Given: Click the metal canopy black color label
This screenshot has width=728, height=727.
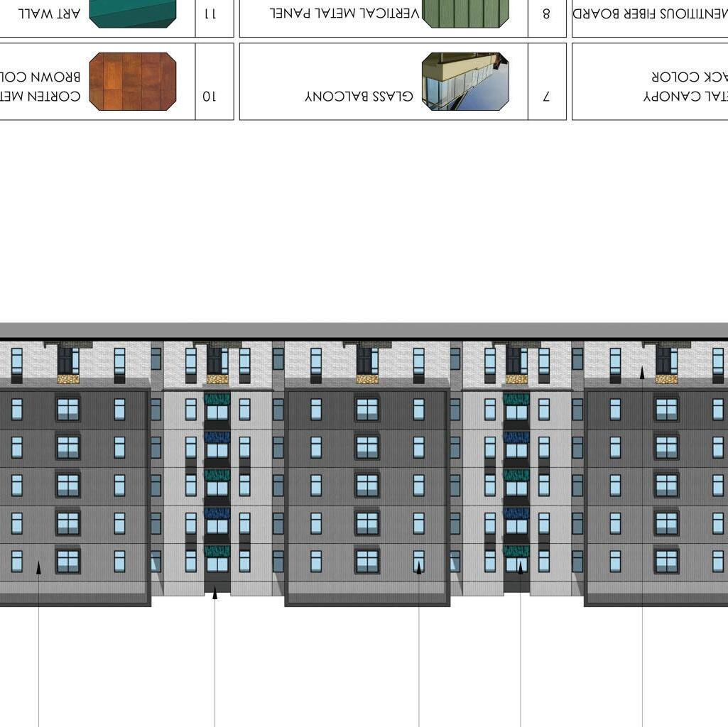Looking at the screenshot, I should tap(686, 87).
